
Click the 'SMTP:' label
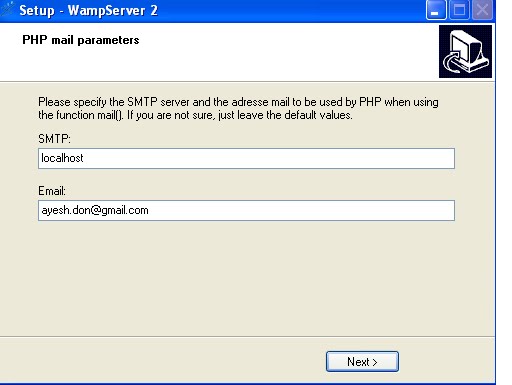coord(54,139)
